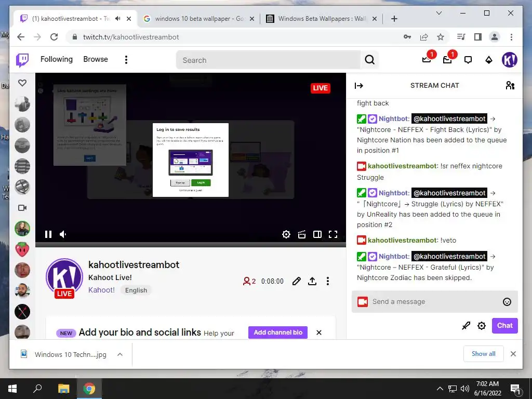Screen dimensions: 532x399
Task: Open the Twitch home logo
Action: pos(22,60)
